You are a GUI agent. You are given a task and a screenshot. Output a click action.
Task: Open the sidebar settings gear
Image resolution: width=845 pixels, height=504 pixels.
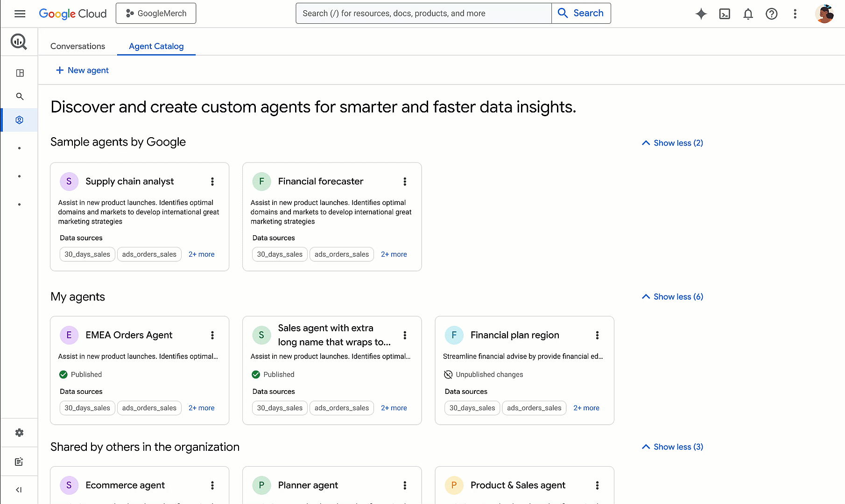[20, 433]
